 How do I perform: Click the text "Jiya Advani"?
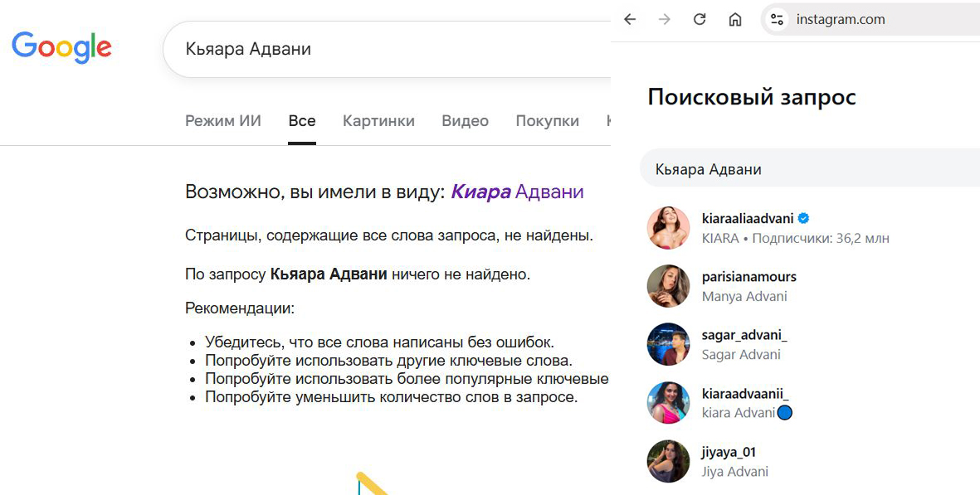[735, 472]
